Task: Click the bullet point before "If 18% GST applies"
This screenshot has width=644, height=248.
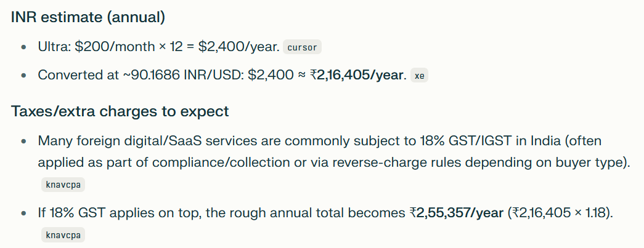Action: [23, 213]
